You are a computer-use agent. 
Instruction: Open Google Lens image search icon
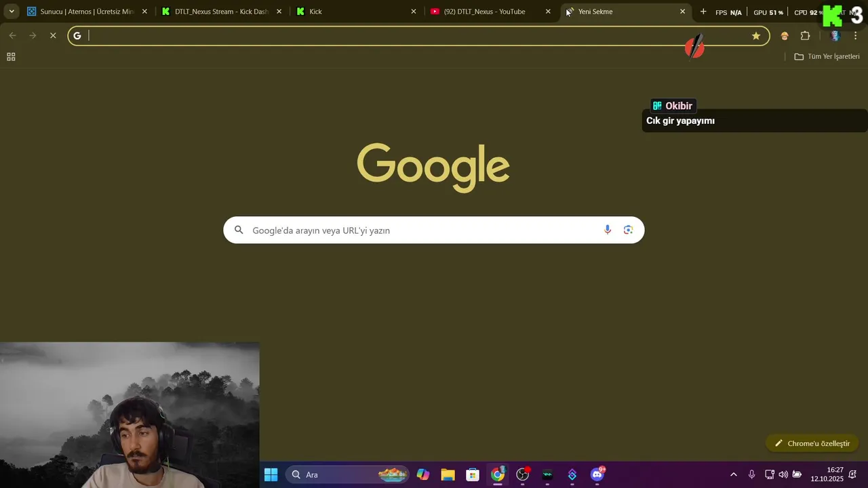pos(629,230)
